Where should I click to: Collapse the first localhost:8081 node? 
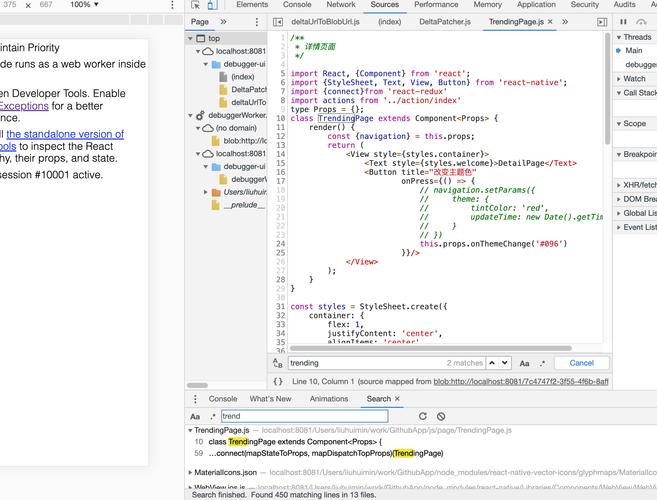(198, 52)
